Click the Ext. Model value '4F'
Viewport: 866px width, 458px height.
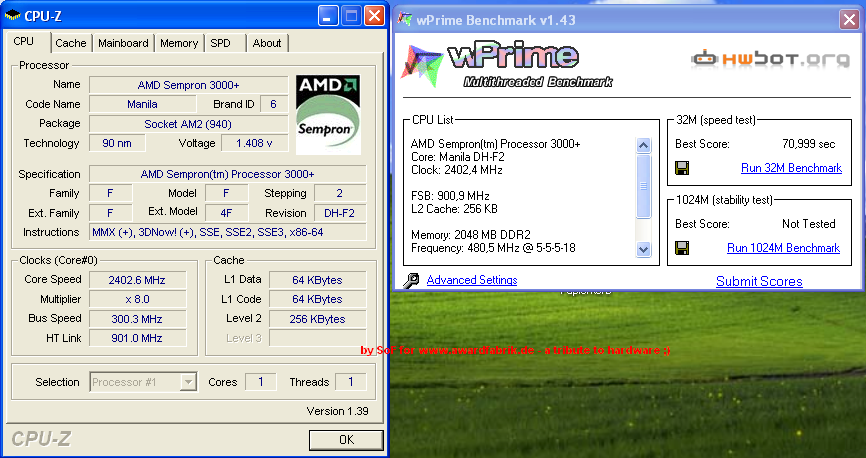pos(226,213)
